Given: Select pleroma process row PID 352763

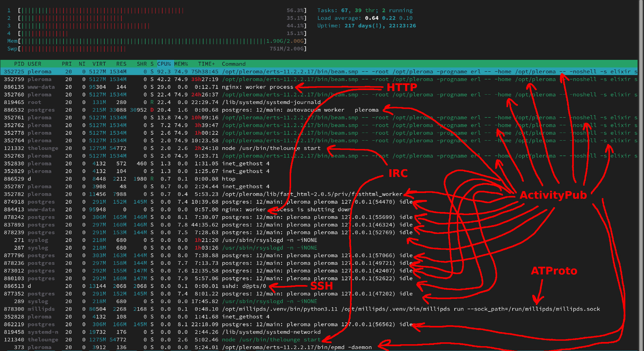Looking at the screenshot, I should click(319, 156).
